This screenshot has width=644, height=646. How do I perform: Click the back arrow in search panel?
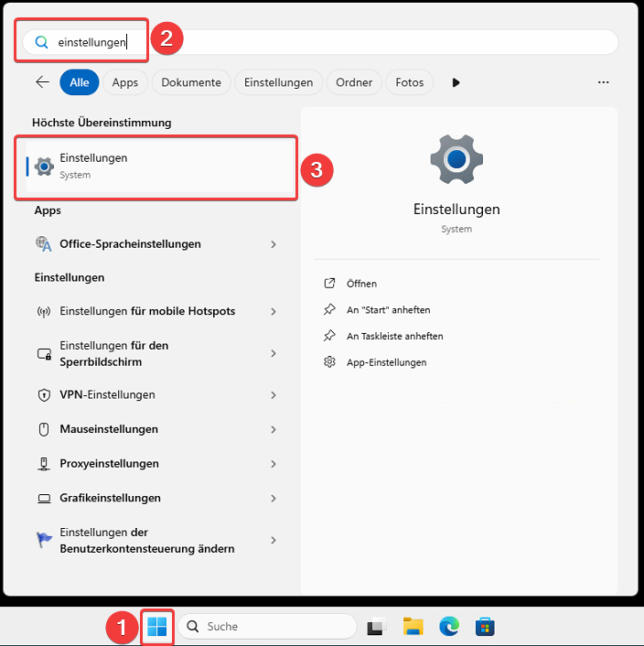pyautogui.click(x=42, y=82)
